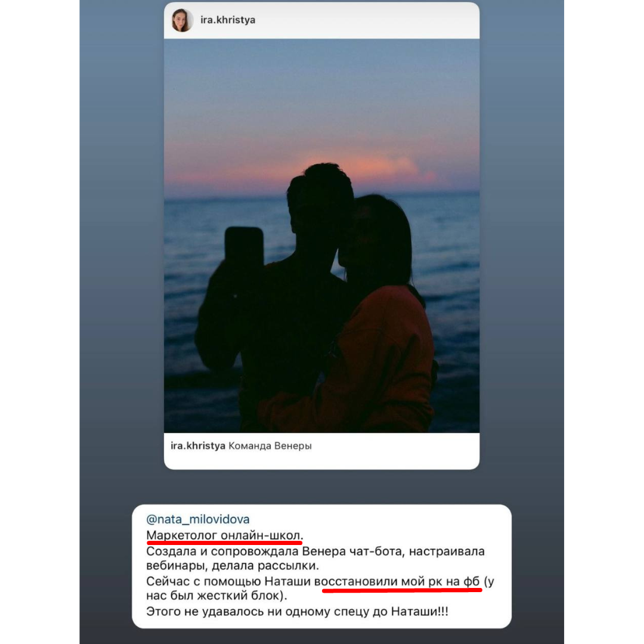Tap the underlined phrase восстановили мой рк на фб
644x644 pixels.
click(397, 581)
